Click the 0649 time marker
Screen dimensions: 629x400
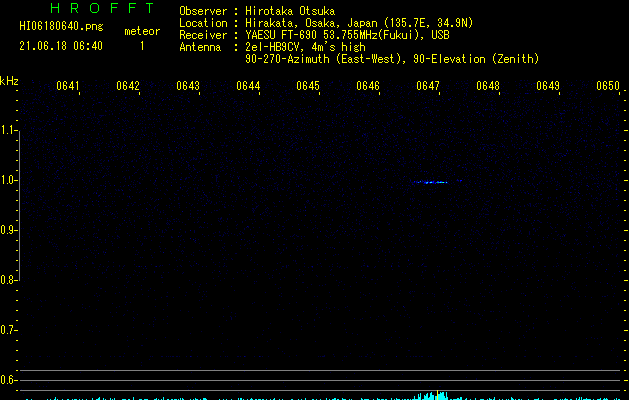pyautogui.click(x=548, y=86)
